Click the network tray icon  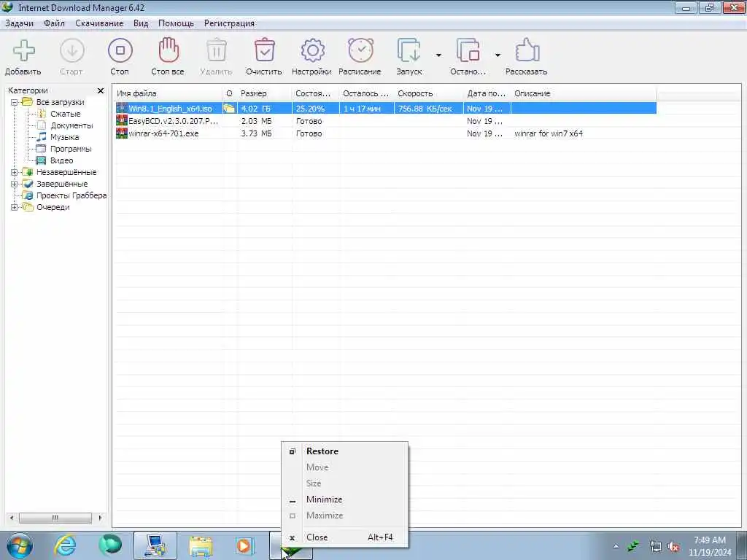tap(655, 546)
